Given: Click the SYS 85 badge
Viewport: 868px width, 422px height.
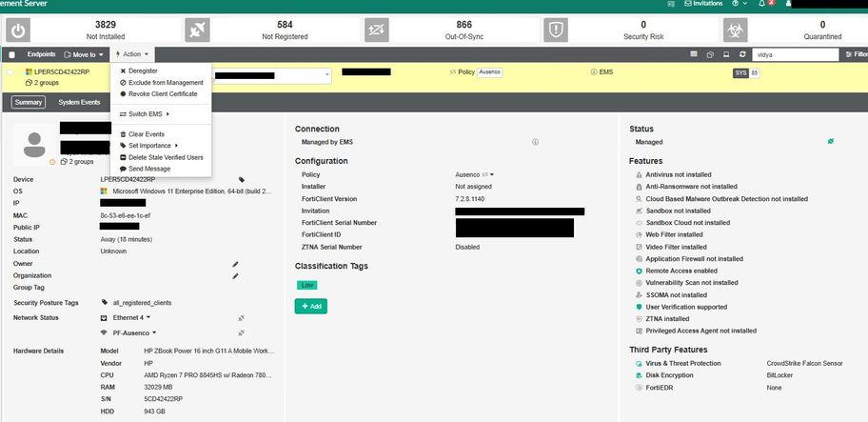Looking at the screenshot, I should click(x=746, y=73).
